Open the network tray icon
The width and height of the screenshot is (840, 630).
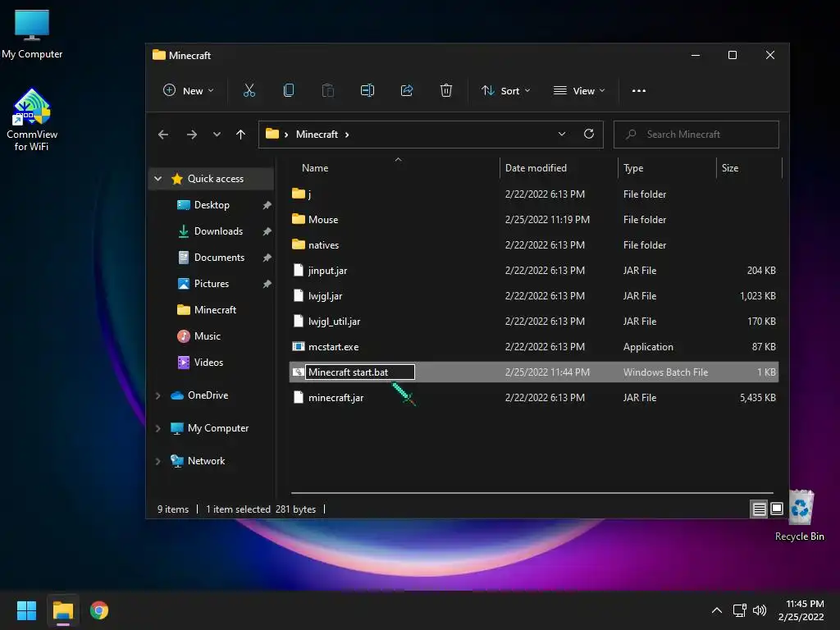(x=740, y=610)
